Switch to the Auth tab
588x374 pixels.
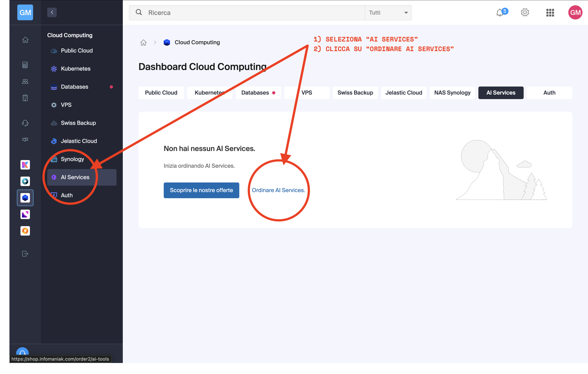point(549,93)
